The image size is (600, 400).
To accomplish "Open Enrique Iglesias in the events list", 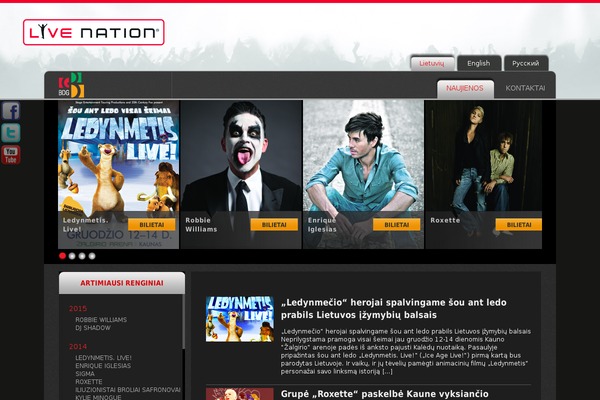I will pos(103,366).
